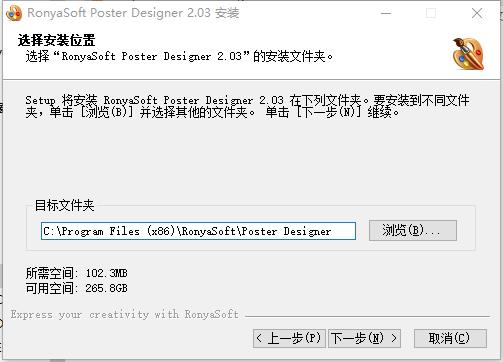Click the destination folder path field
The width and height of the screenshot is (503, 362).
tap(198, 231)
